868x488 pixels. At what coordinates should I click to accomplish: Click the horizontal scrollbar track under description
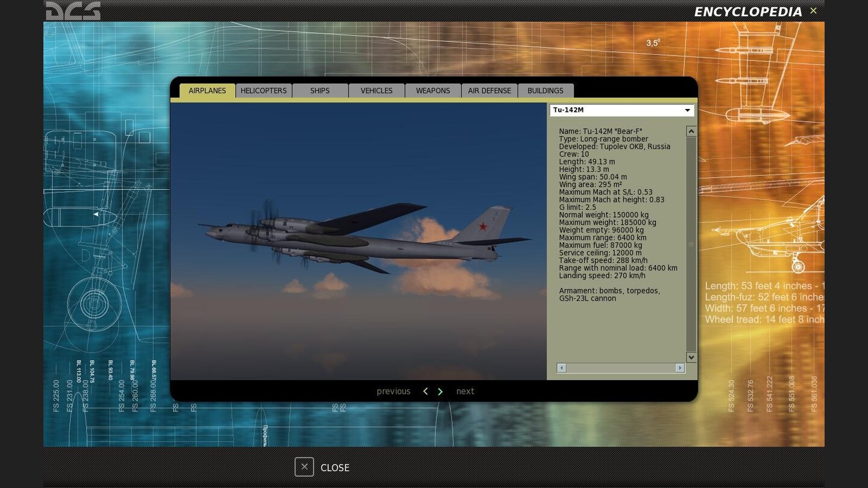[x=621, y=368]
